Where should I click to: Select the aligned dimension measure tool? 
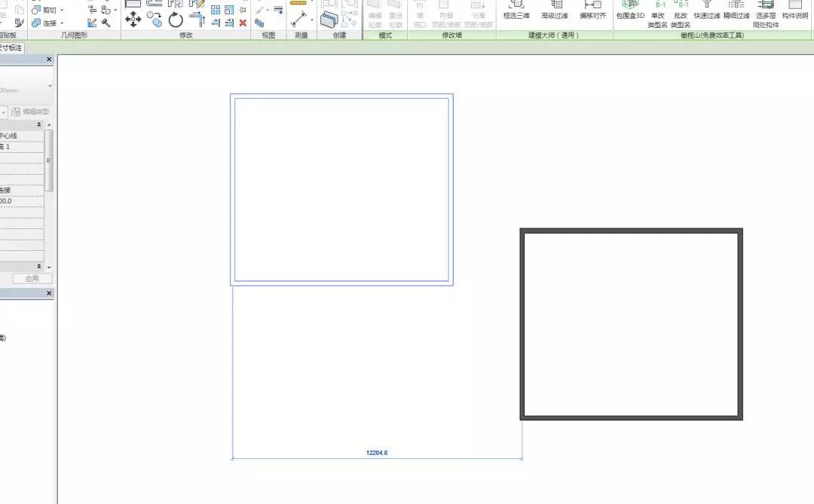pyautogui.click(x=300, y=20)
